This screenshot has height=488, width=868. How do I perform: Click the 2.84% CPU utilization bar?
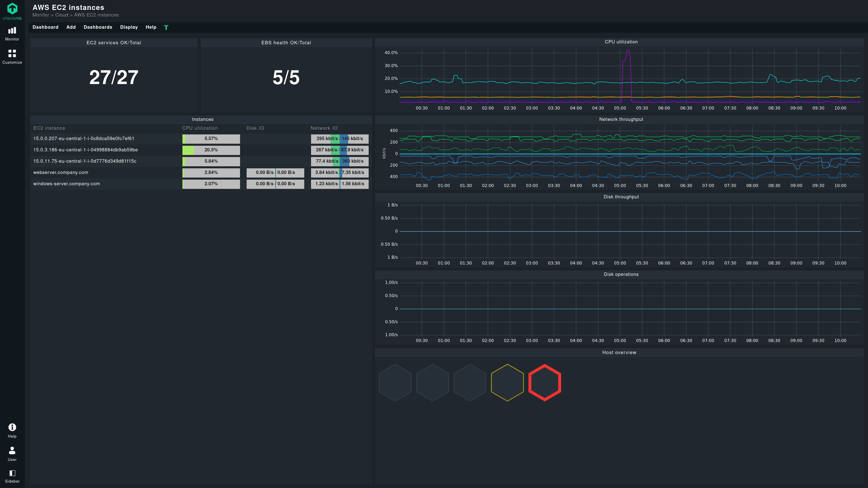point(211,172)
